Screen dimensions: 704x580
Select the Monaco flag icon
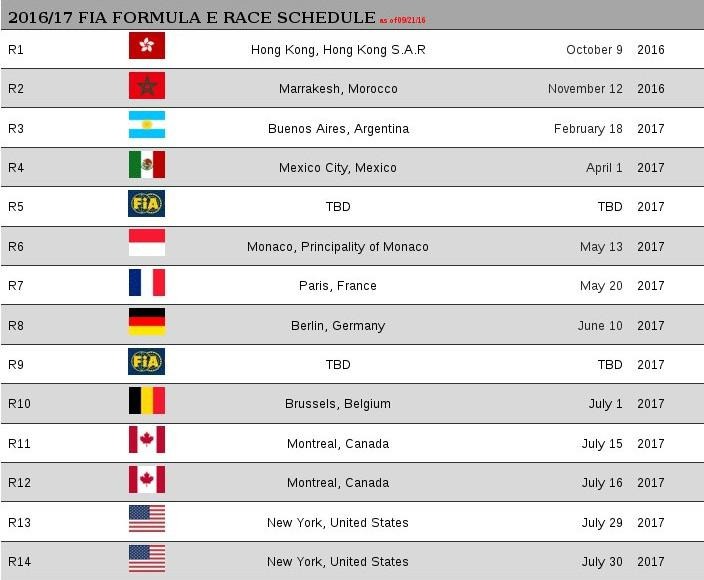pos(147,242)
